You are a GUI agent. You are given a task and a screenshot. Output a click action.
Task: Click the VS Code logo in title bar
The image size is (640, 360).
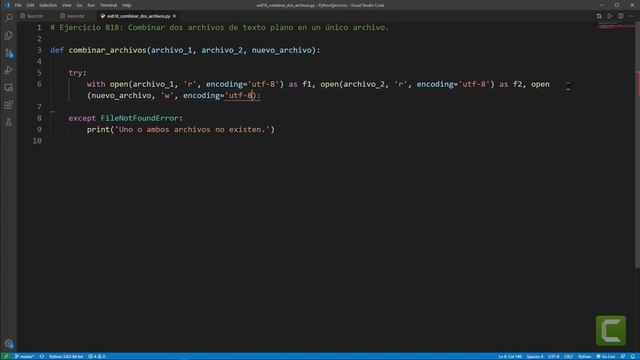click(x=7, y=5)
